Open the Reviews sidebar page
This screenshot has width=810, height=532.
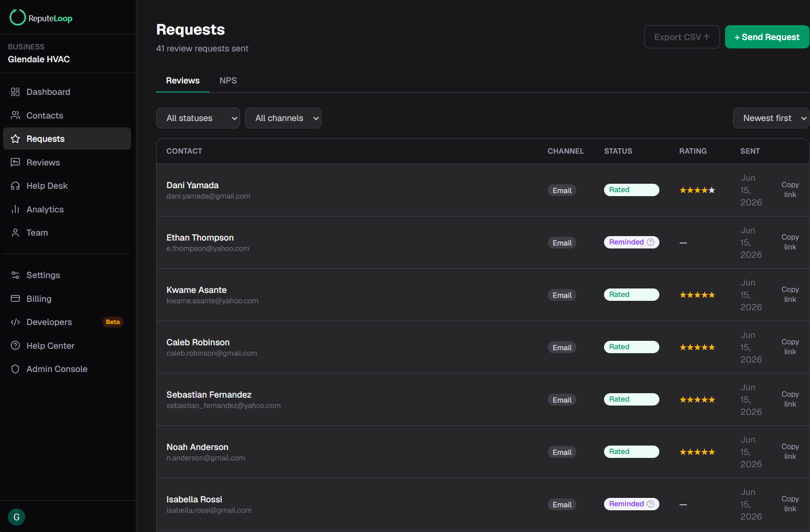[67, 163]
